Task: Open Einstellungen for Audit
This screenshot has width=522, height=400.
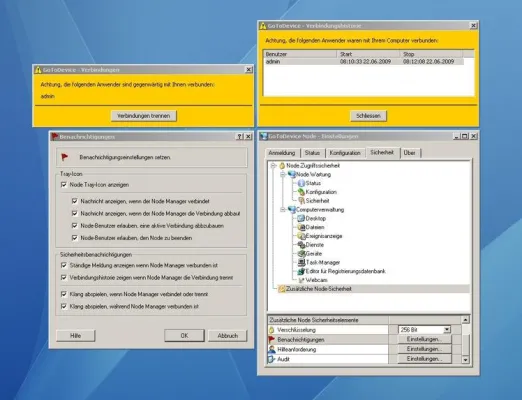Action: [x=424, y=359]
